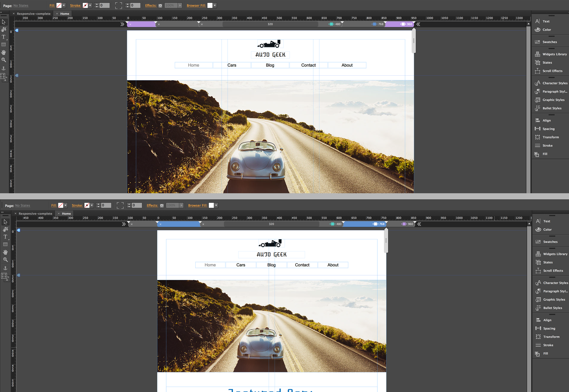
Task: Switch to Home tab in top window
Action: point(65,14)
